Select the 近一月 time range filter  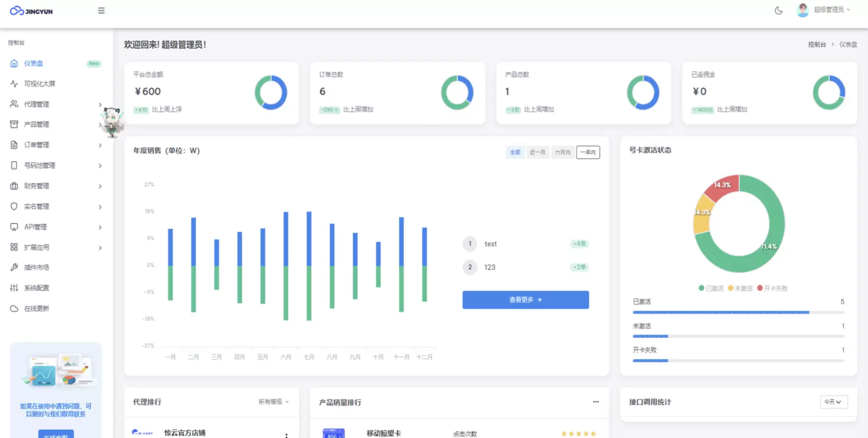coord(537,152)
